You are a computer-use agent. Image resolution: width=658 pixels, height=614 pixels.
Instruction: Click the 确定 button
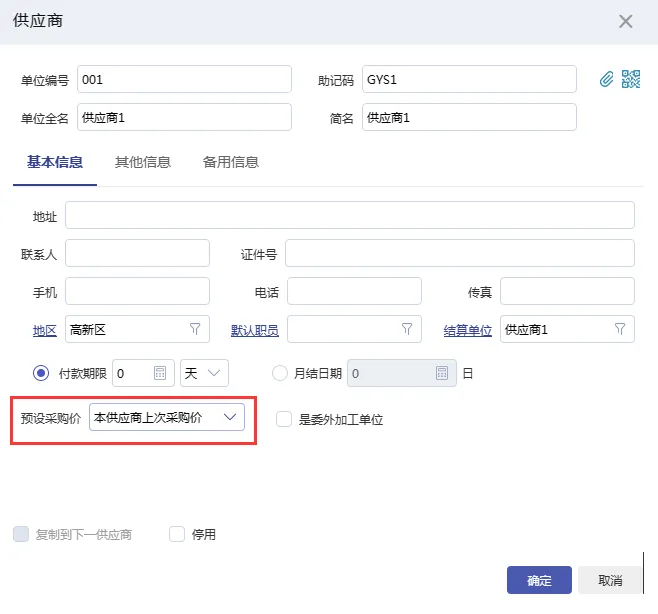(539, 580)
